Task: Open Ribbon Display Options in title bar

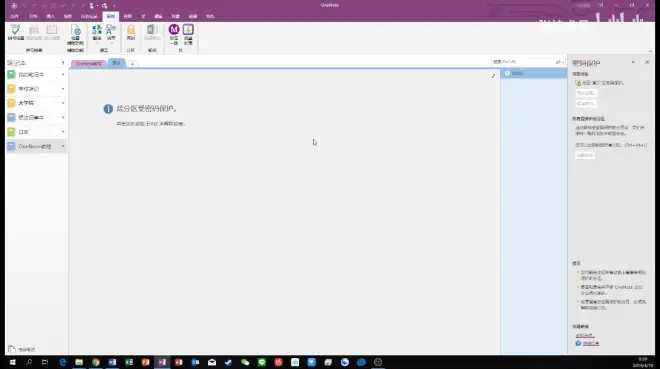Action: [601, 5]
